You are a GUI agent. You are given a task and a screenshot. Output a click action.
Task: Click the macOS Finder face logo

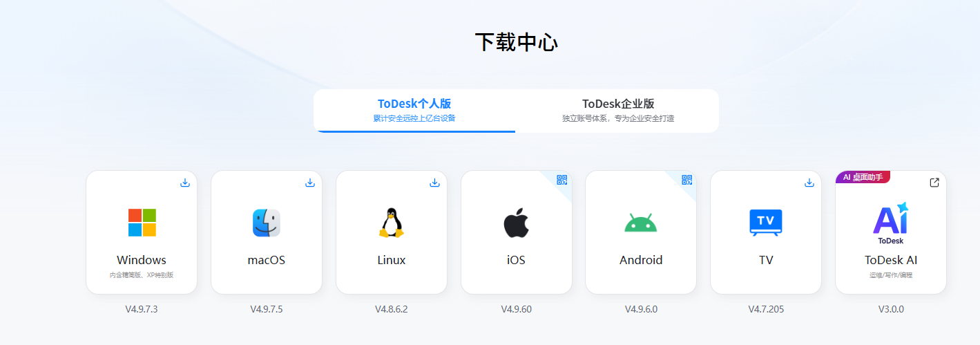coord(267,223)
